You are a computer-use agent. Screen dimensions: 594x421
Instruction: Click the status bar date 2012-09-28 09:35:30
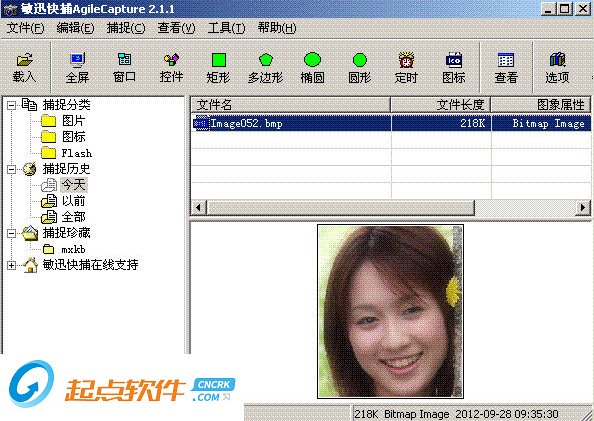[x=506, y=414]
